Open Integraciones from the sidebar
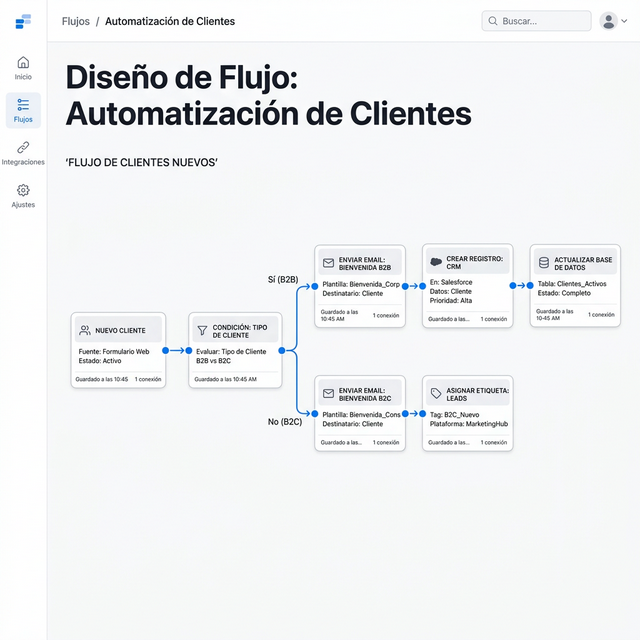Viewport: 640px width, 640px height. (23, 153)
